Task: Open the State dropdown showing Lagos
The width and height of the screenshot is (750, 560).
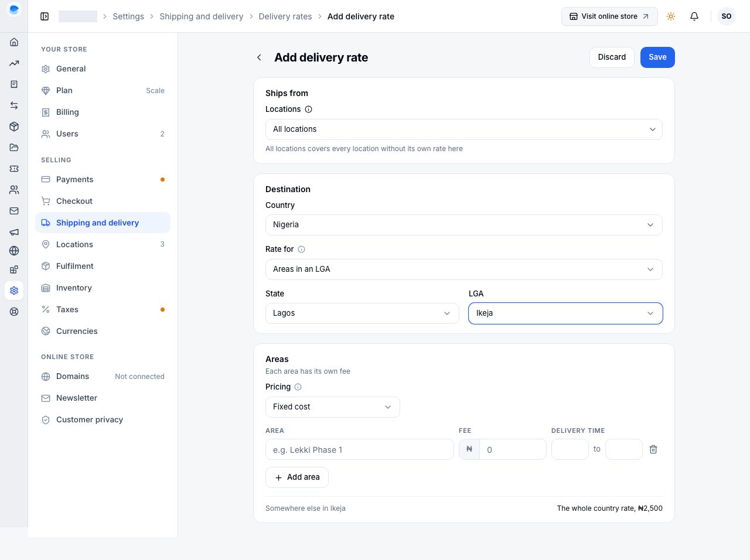Action: point(362,313)
